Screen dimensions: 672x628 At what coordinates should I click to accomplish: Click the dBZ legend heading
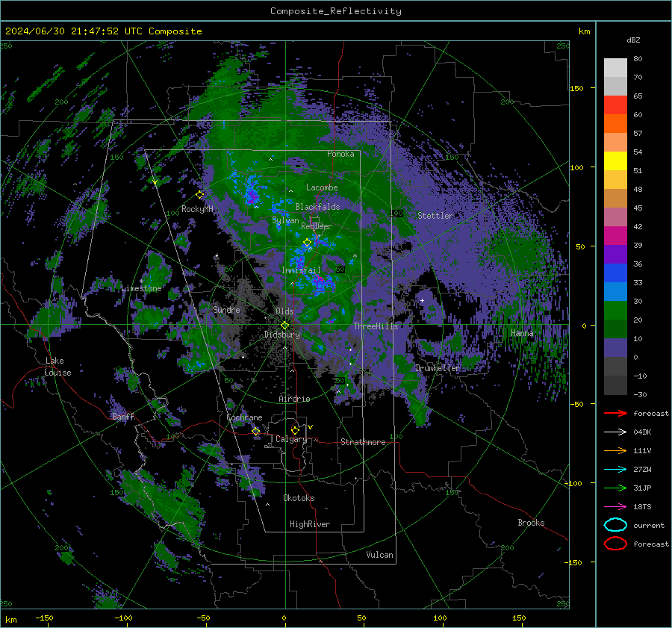click(633, 40)
